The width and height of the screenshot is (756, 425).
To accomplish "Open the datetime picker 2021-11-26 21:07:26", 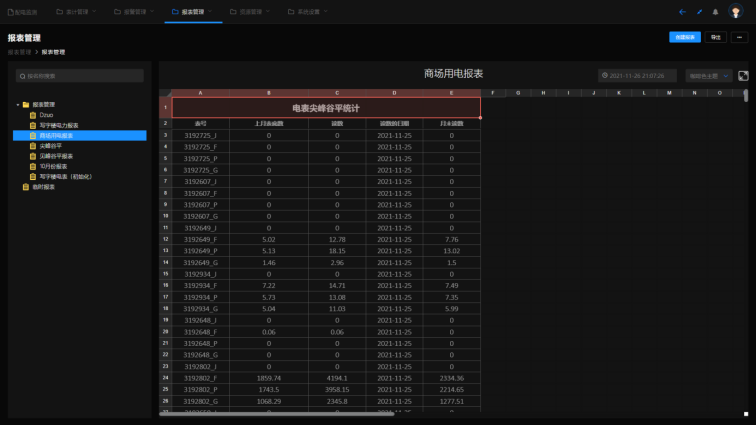I will [x=637, y=76].
